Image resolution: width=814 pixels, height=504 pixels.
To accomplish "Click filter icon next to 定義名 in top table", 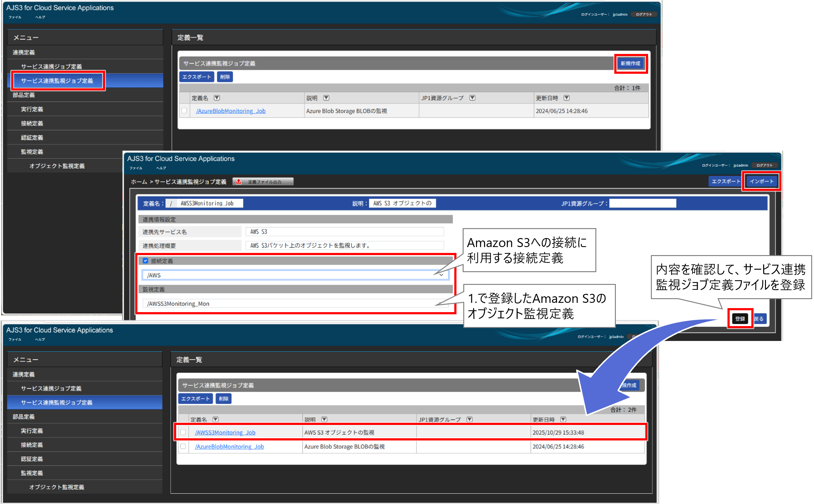I will coord(217,98).
